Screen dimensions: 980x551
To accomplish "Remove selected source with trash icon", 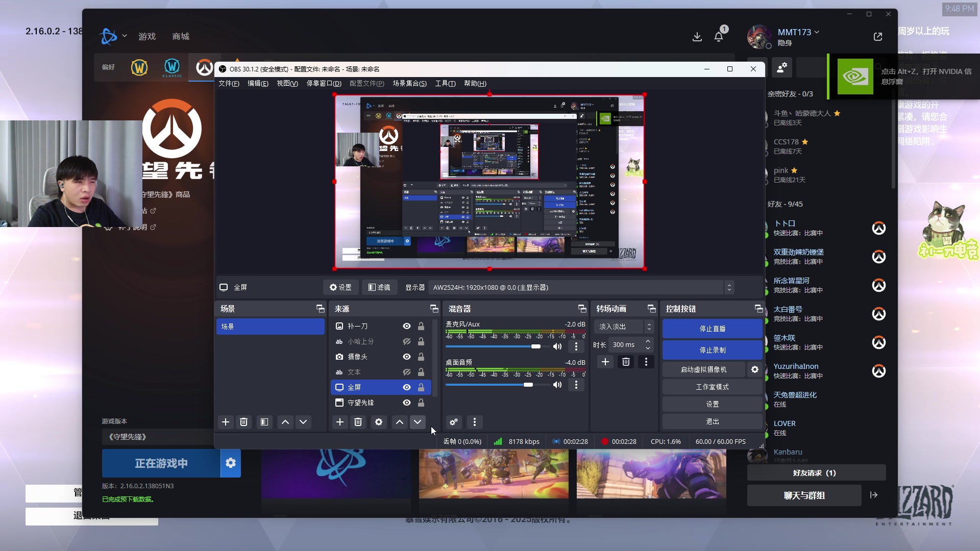I will tap(358, 422).
